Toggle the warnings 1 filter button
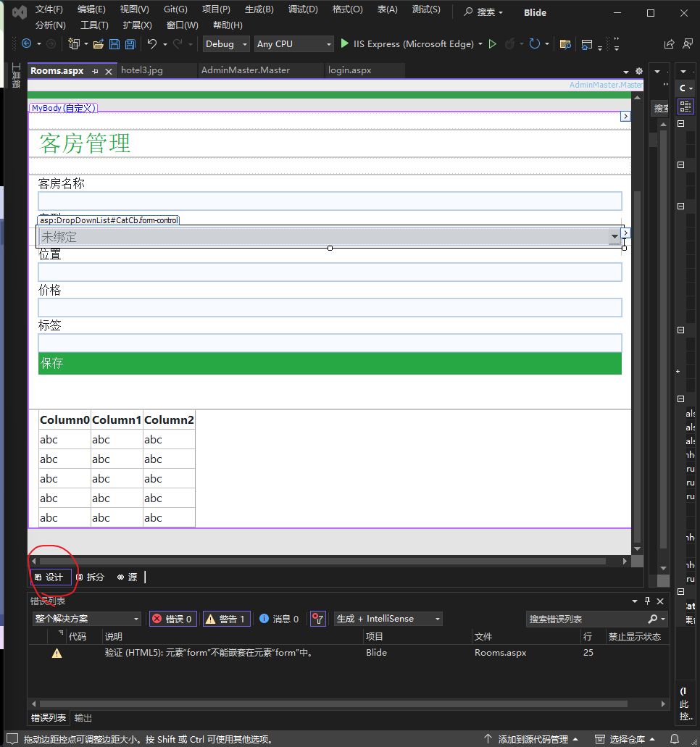Image resolution: width=700 pixels, height=747 pixels. click(x=227, y=619)
